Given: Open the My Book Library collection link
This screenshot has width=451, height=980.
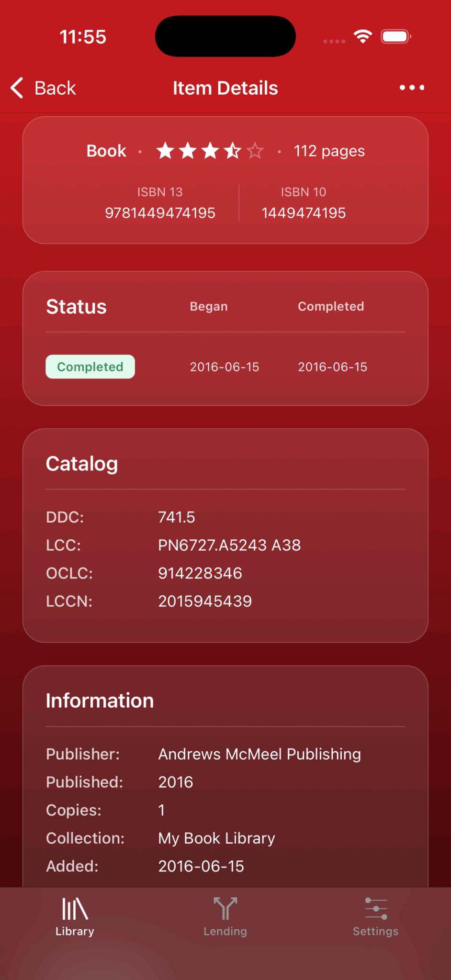Looking at the screenshot, I should (x=216, y=838).
